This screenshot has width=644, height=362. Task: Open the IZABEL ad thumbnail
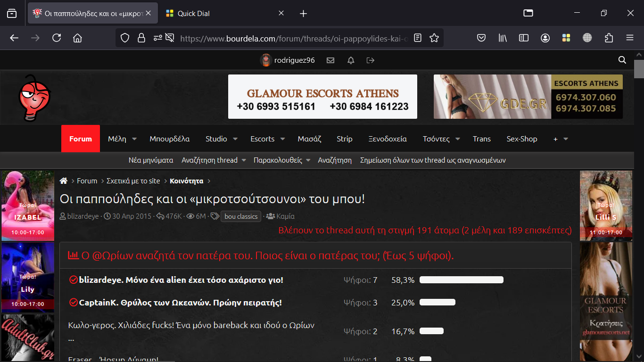[x=28, y=206]
